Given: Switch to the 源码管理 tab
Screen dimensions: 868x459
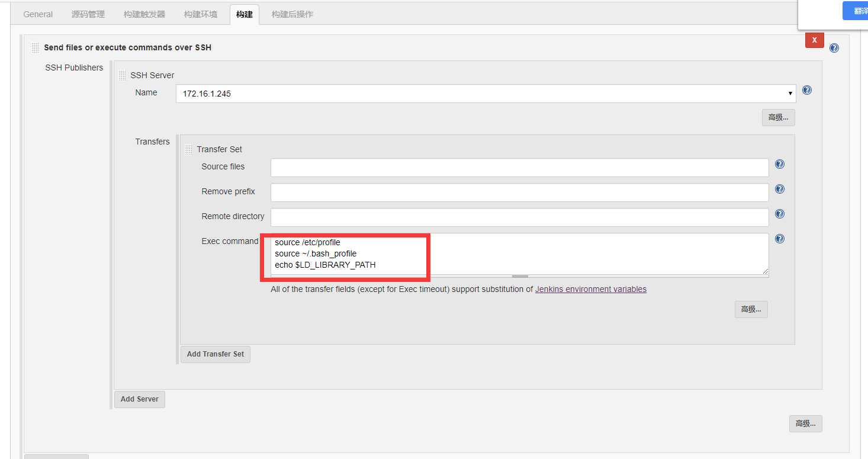Looking at the screenshot, I should (x=88, y=14).
